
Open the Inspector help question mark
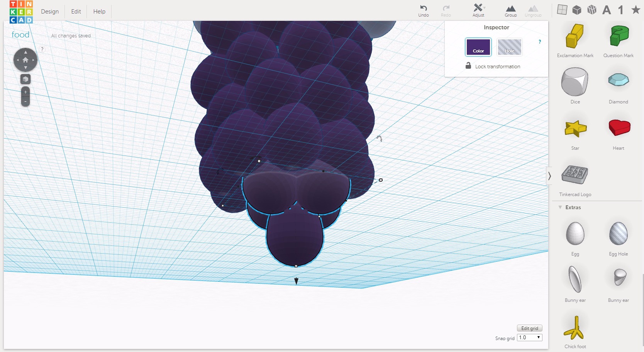[x=540, y=42]
